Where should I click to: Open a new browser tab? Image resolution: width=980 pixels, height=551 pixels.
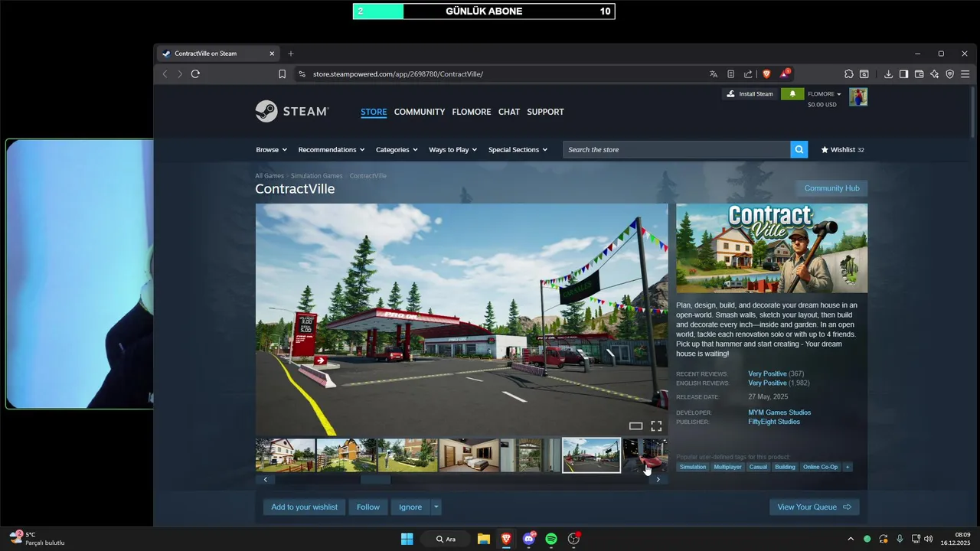coord(291,54)
